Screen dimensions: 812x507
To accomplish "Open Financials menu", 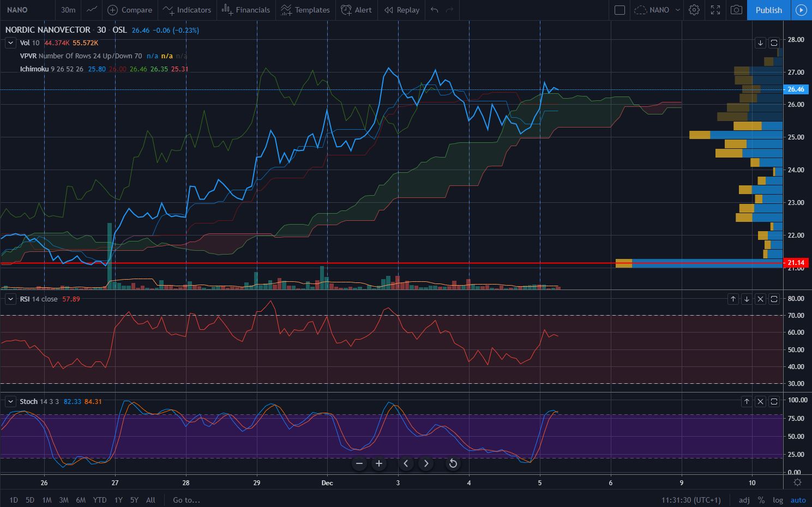I will pos(246,10).
